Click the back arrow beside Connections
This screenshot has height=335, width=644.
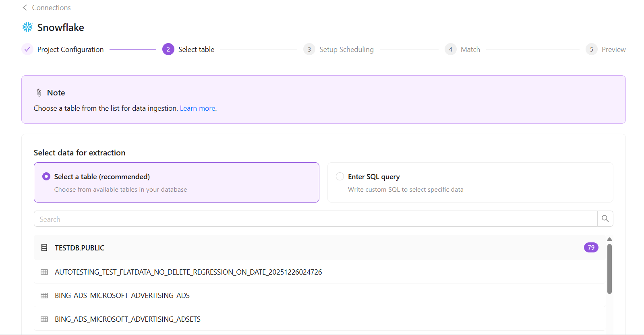point(25,8)
